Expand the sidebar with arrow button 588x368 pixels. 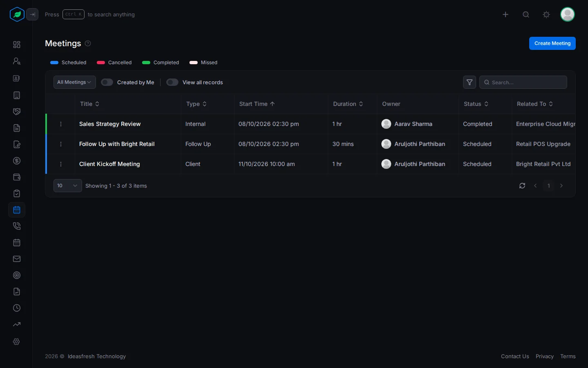coord(32,15)
